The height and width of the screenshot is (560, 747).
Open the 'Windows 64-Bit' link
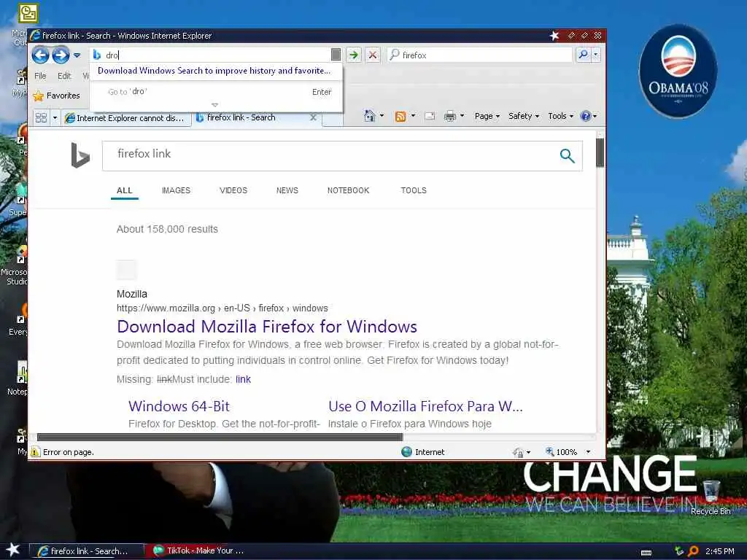point(179,406)
